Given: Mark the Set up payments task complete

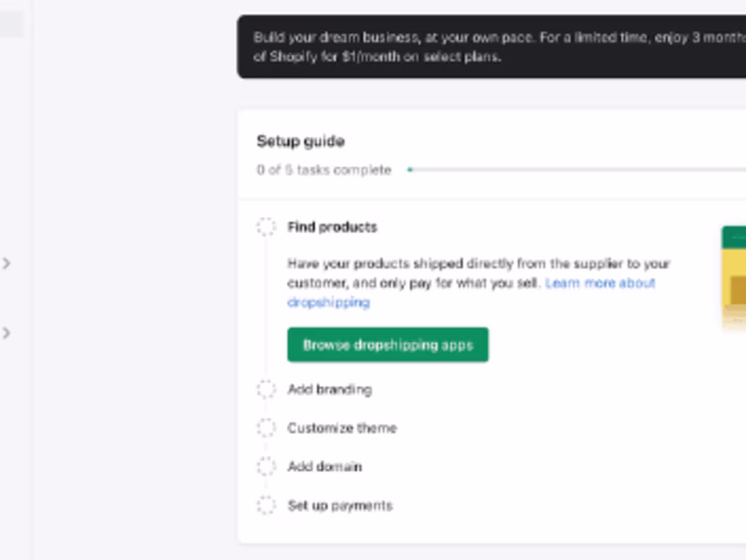Looking at the screenshot, I should point(266,505).
